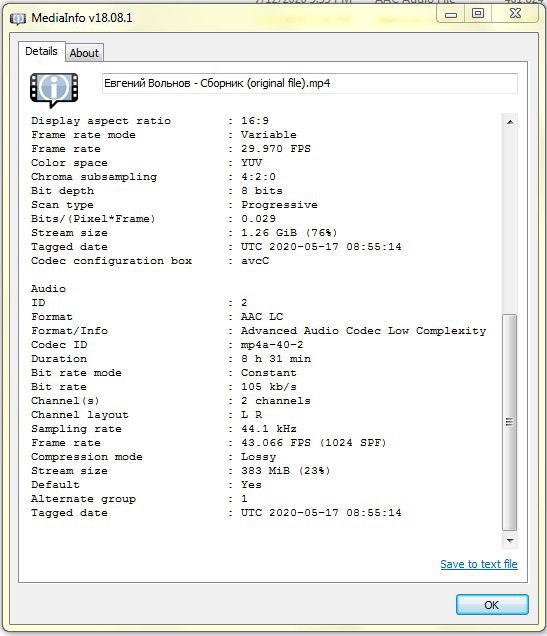Click the 'Scan type' label
Viewport: 547px width, 636px height.
[x=62, y=205]
